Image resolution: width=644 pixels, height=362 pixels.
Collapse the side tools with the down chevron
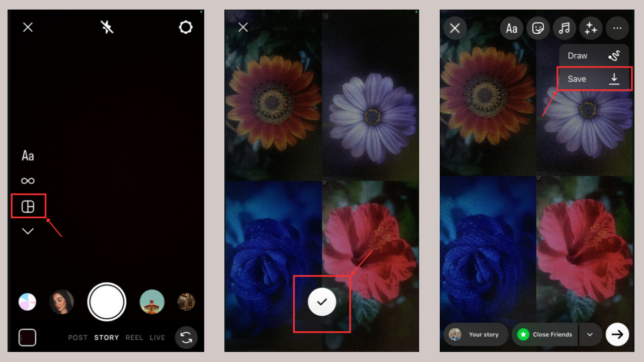click(28, 231)
